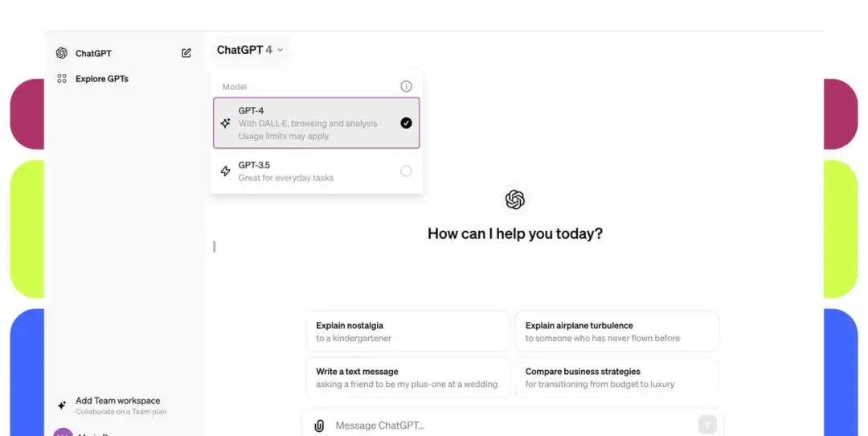Choose GPT-4 with DALL·E option
The image size is (868, 436).
[x=317, y=123]
